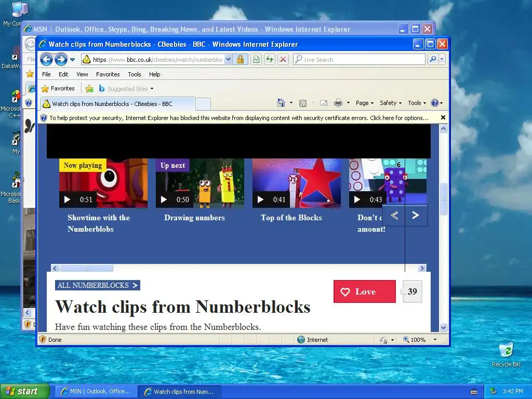The image size is (532, 399).
Task: Open the Page command dropdown
Action: (x=365, y=103)
